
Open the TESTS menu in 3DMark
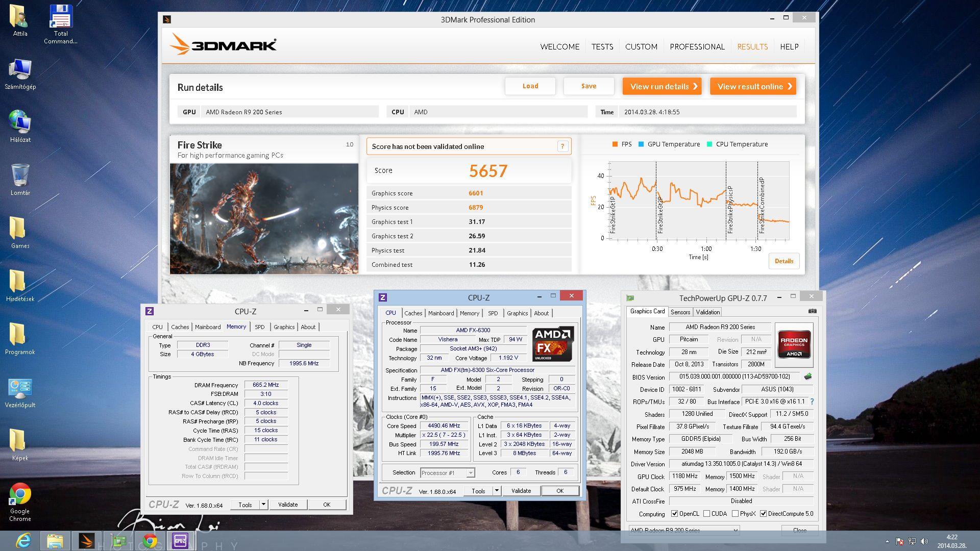coord(602,46)
